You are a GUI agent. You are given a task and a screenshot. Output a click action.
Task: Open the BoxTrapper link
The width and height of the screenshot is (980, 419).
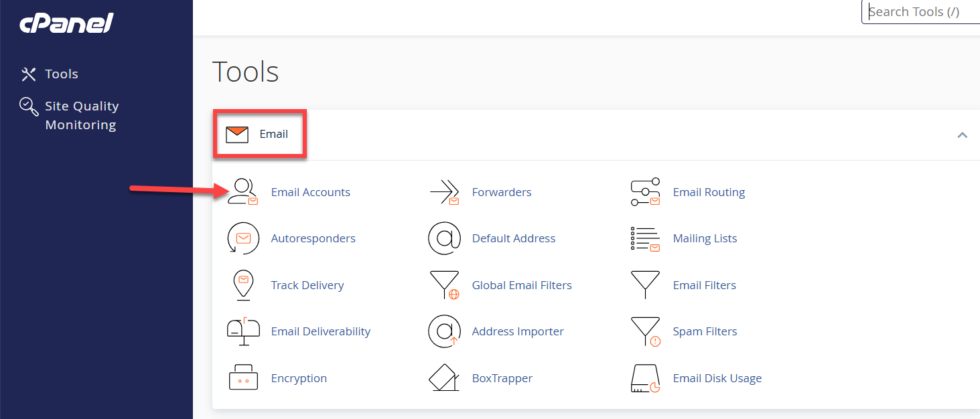pyautogui.click(x=502, y=378)
